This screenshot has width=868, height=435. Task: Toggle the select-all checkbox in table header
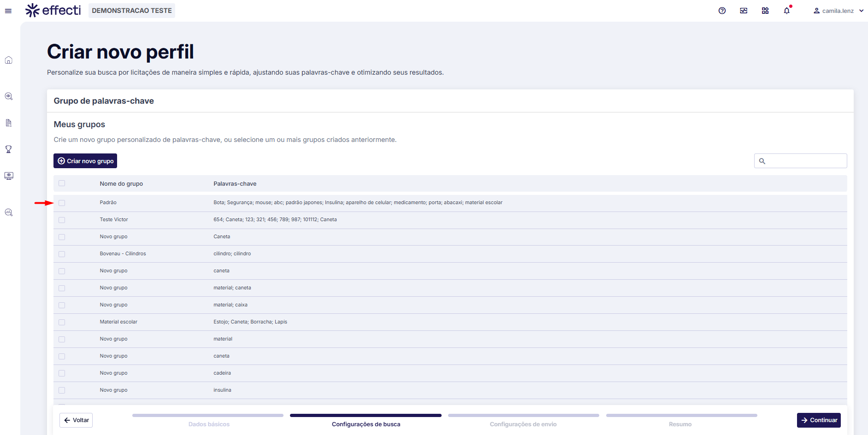[x=62, y=183]
